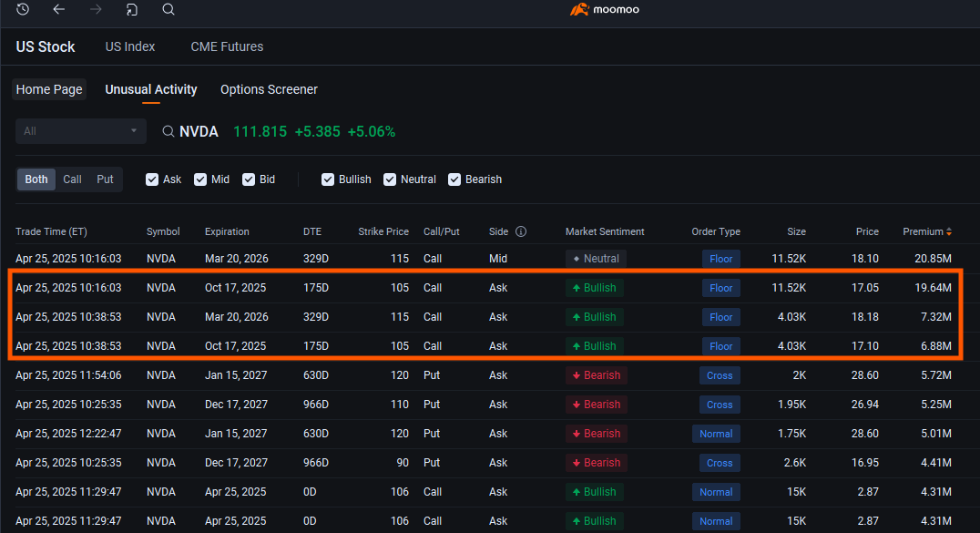
Task: Click the refresh page icon
Action: coord(132,9)
